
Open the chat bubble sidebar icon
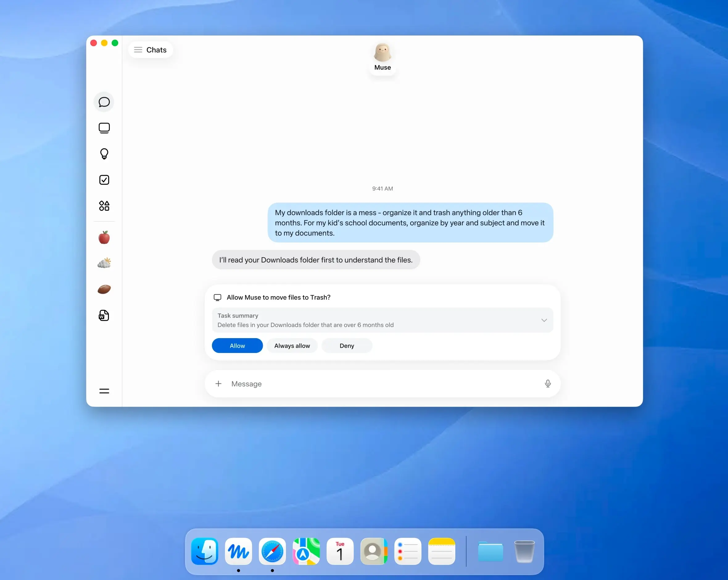(104, 102)
